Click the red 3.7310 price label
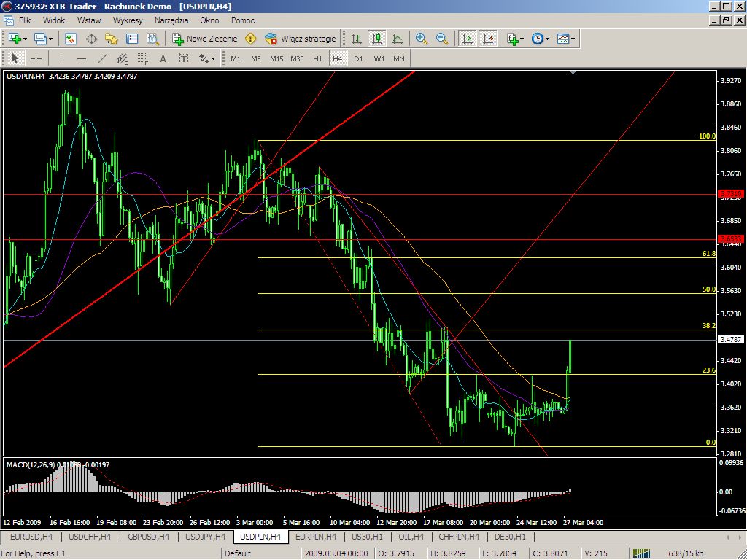Viewport: 747px width, 560px height. 731,193
